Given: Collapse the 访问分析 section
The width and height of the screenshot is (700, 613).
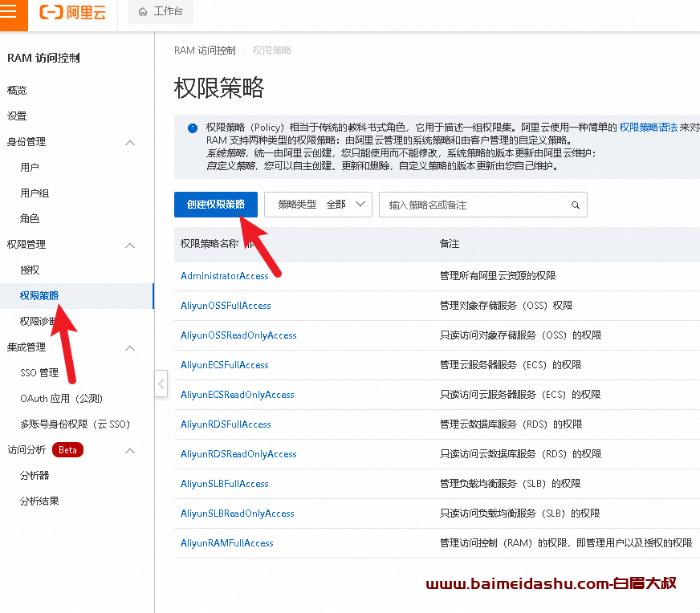Looking at the screenshot, I should click(130, 450).
